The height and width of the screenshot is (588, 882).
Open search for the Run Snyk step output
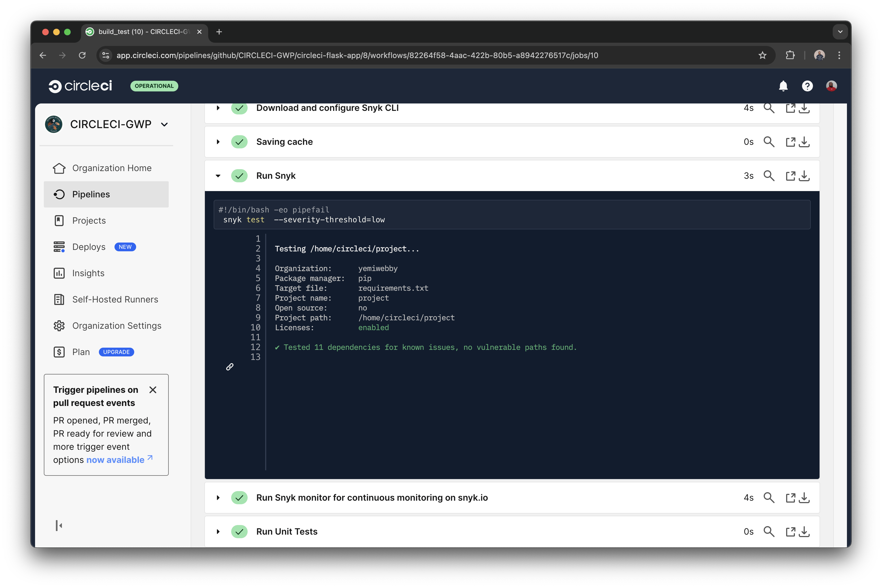point(769,175)
